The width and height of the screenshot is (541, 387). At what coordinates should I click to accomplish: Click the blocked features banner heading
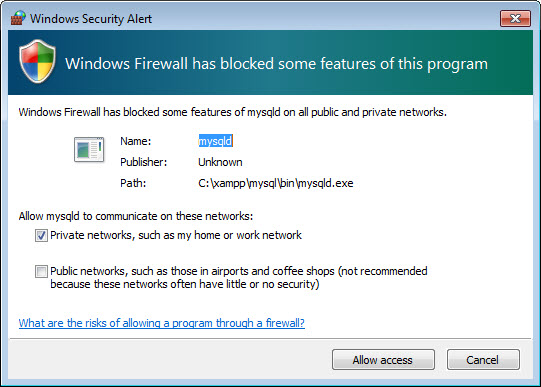click(x=276, y=64)
